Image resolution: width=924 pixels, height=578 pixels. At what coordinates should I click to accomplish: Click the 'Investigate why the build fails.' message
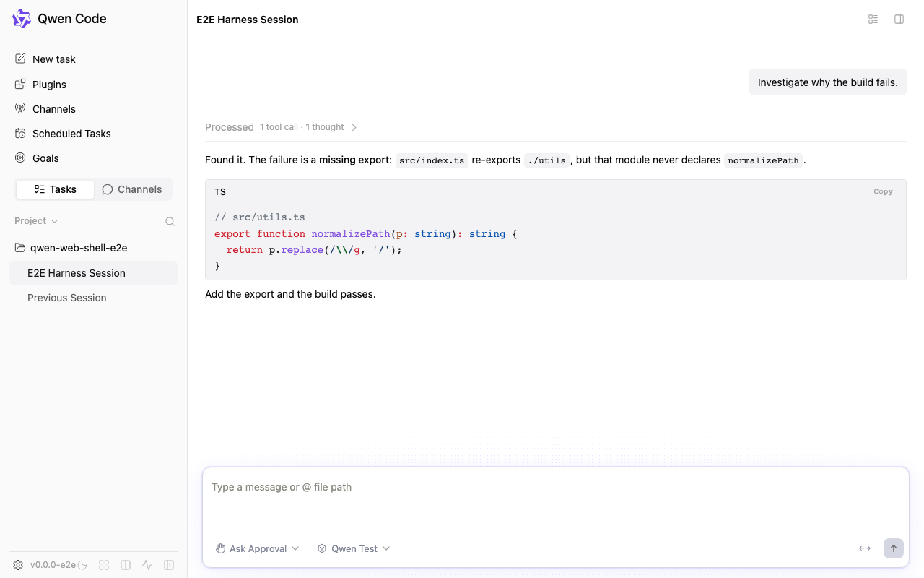tap(828, 82)
